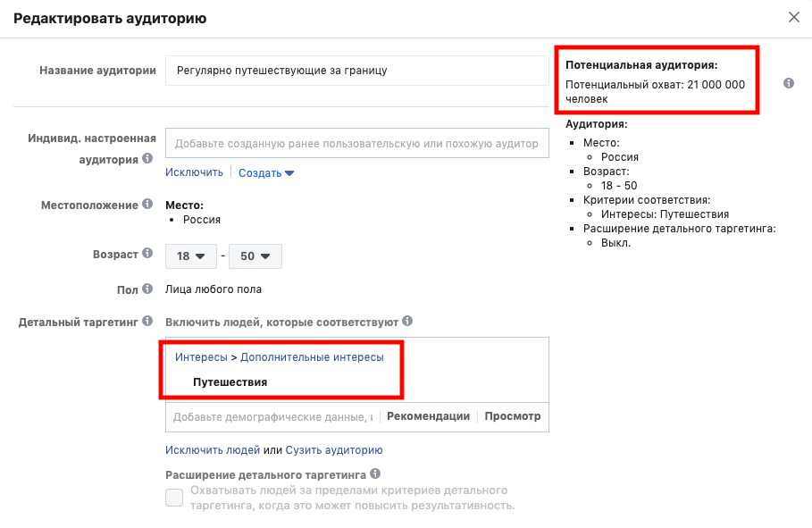The height and width of the screenshot is (528, 812).
Task: Click info icon after 'которые соответствуют'
Action: (407, 321)
